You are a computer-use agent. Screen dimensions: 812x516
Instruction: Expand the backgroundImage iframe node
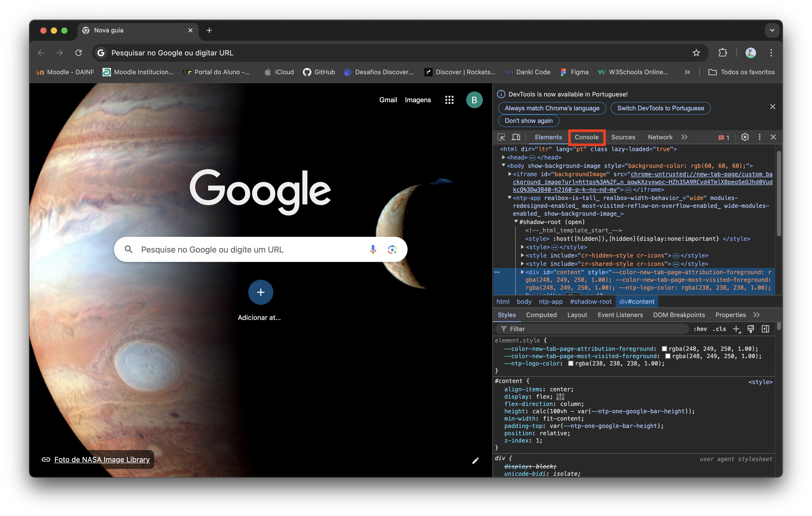[510, 174]
